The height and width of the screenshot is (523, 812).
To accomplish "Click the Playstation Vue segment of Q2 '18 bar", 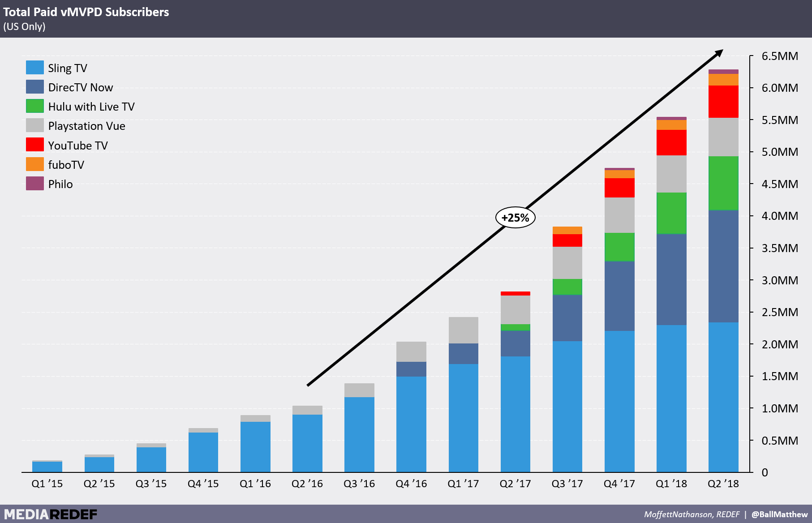I will (x=723, y=137).
